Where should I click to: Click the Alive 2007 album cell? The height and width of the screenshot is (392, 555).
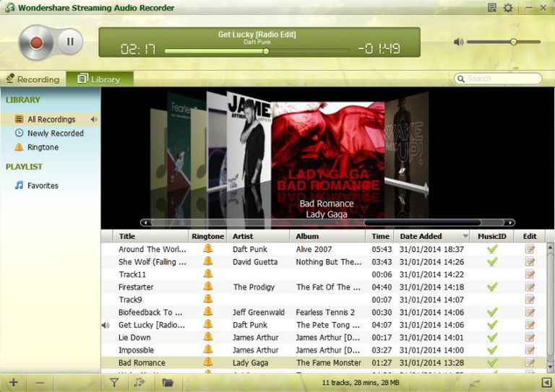tap(314, 249)
